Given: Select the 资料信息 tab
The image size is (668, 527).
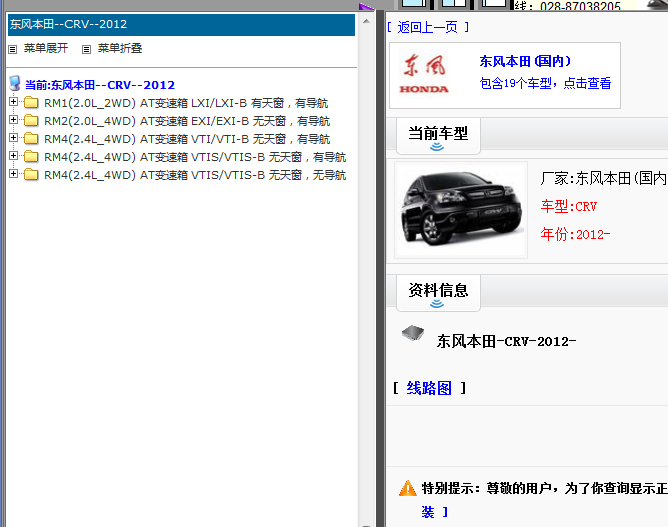Looking at the screenshot, I should coord(438,292).
